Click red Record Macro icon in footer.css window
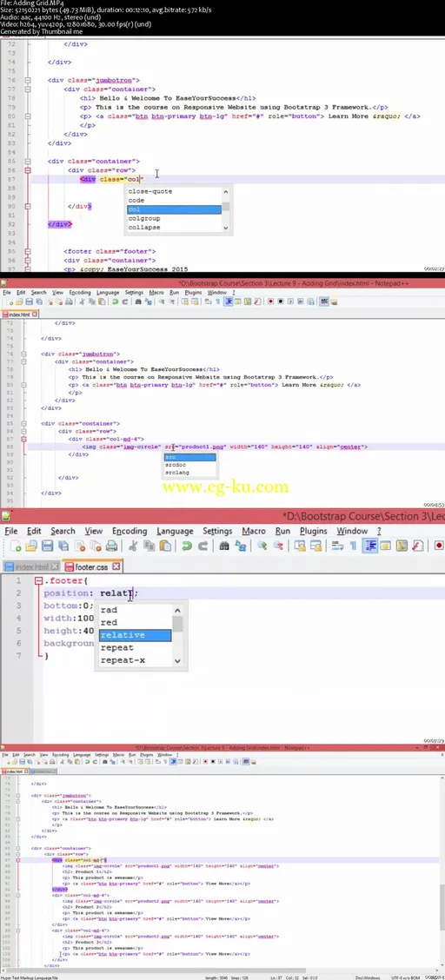Viewport: 445px width, 980px height. (x=439, y=546)
